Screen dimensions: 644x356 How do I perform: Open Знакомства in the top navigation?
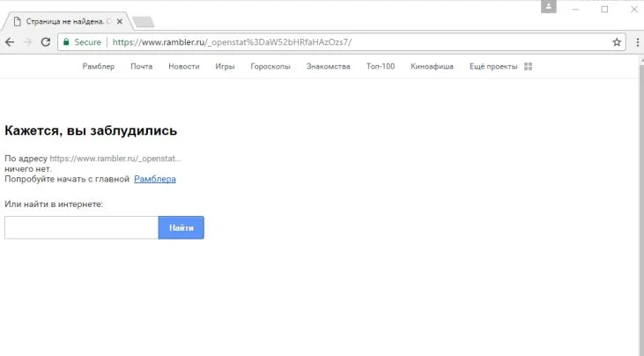pos(328,66)
